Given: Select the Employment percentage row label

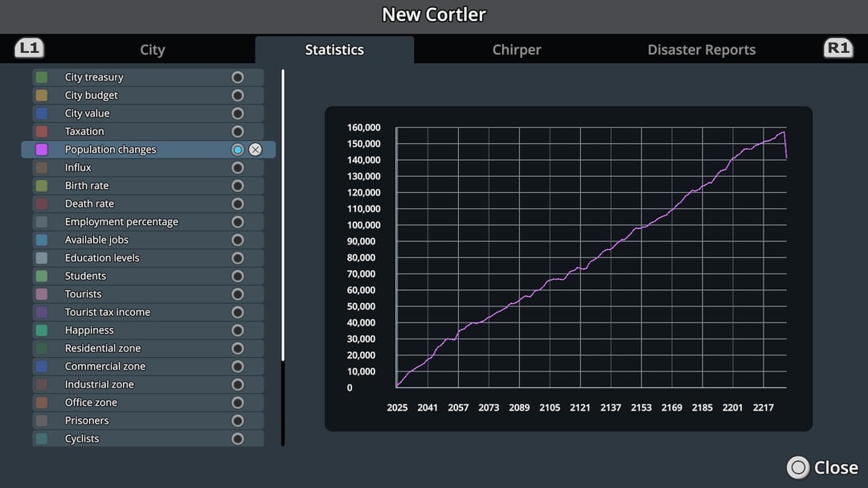Looking at the screenshot, I should [x=122, y=222].
